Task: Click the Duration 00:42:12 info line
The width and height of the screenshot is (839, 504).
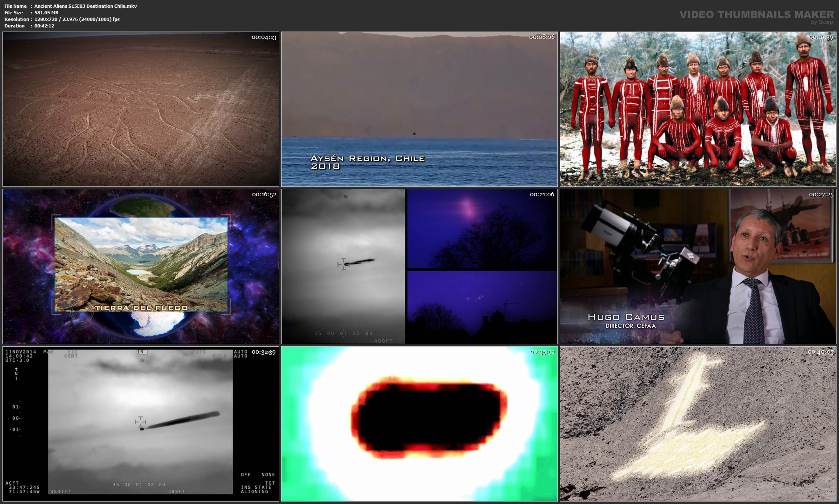Action: point(44,26)
